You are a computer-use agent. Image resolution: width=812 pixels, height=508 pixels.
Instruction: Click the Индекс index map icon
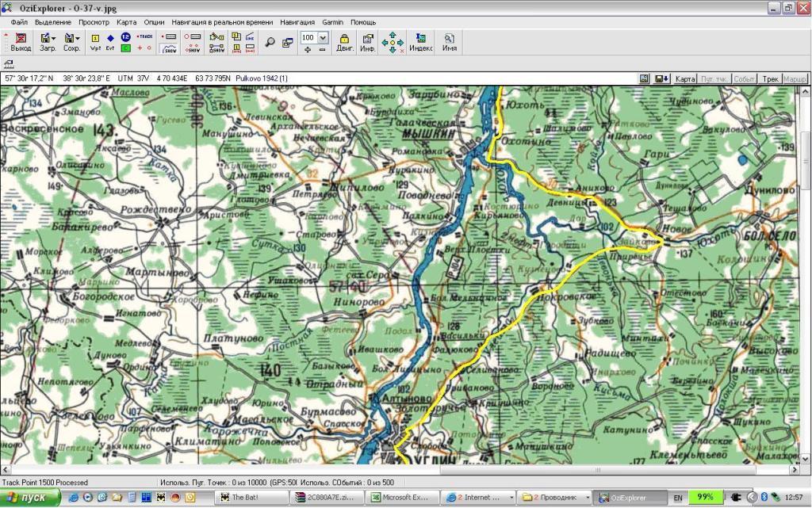click(x=420, y=42)
